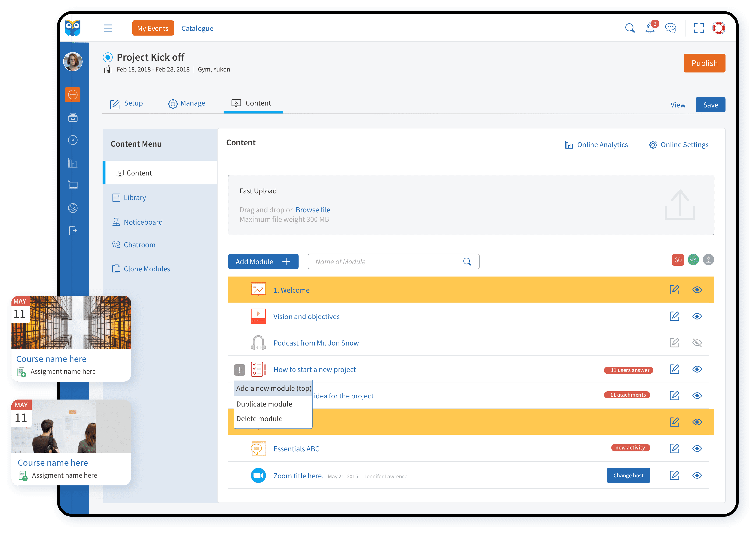Edit the Podcast from Mr. Jon Snow module

click(x=674, y=343)
